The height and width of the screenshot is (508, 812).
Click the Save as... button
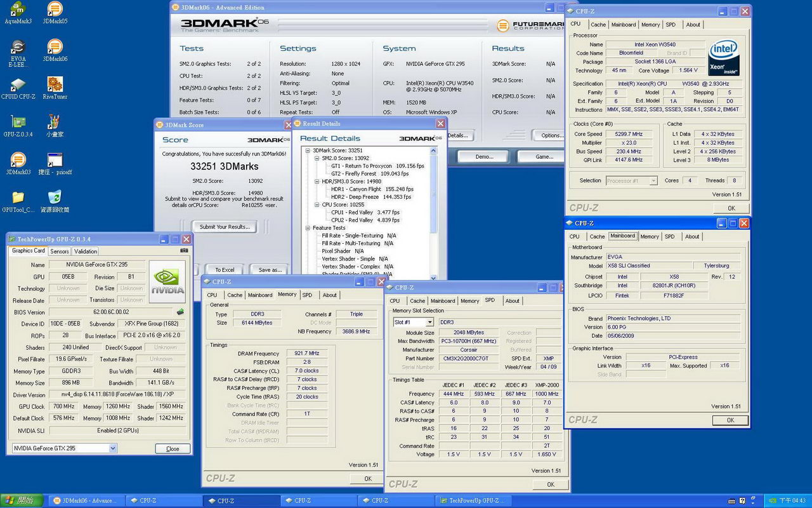point(270,270)
